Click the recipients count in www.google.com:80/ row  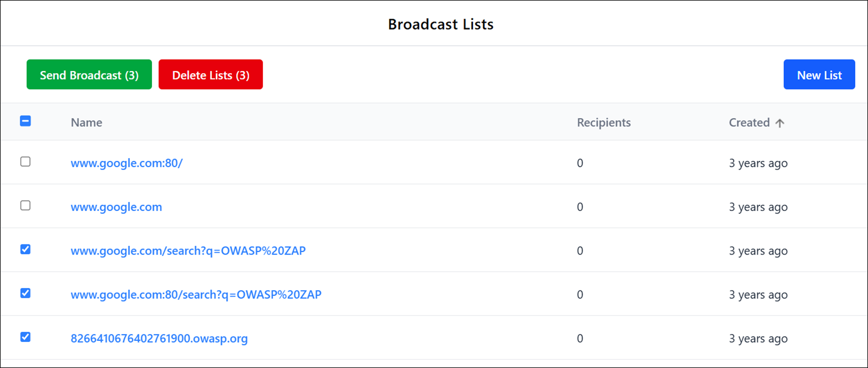click(x=580, y=163)
